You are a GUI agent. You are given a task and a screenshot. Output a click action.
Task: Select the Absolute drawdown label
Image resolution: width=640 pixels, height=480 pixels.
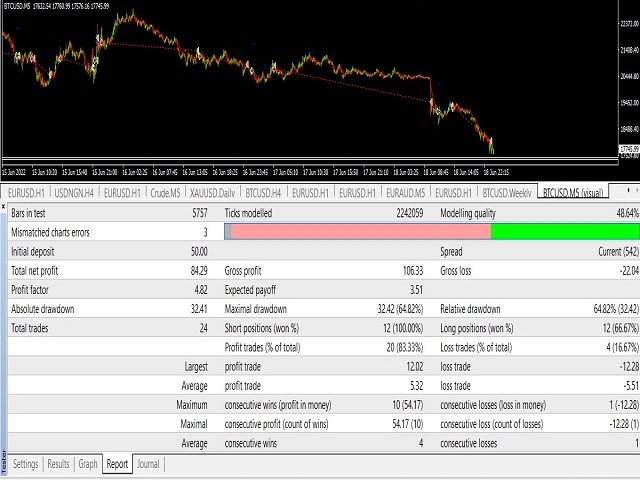point(43,309)
